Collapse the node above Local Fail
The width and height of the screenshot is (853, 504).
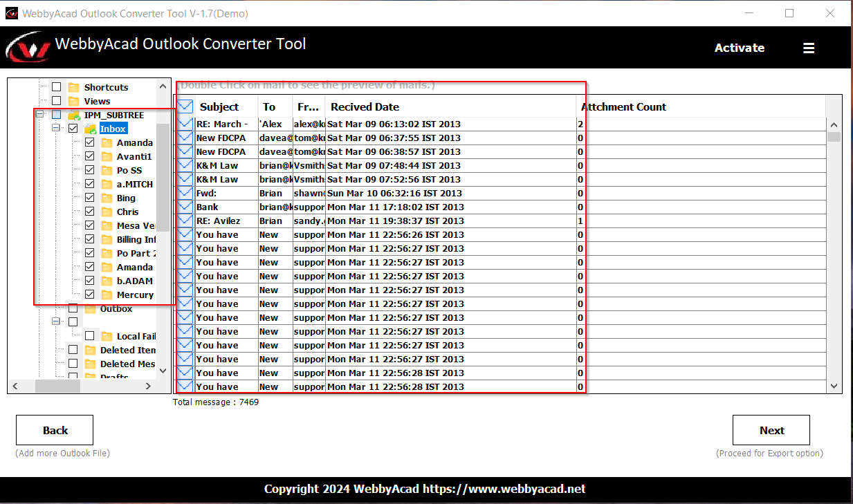(x=56, y=322)
